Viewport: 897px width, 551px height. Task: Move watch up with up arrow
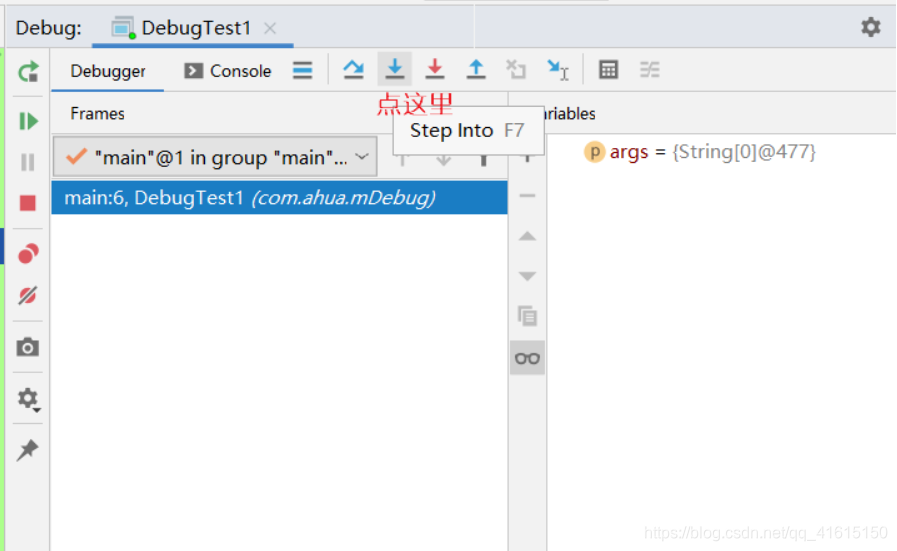(x=527, y=236)
